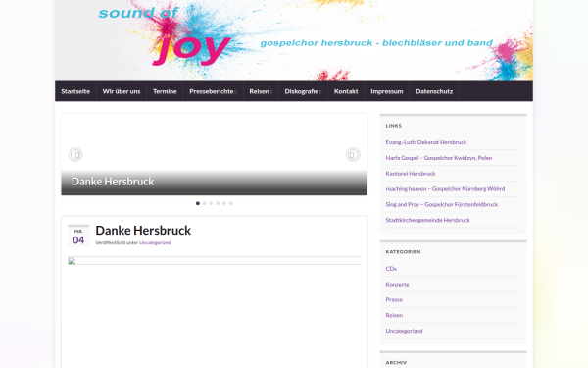Click the Feb 04 date badge
The image size is (588, 368).
[78, 236]
